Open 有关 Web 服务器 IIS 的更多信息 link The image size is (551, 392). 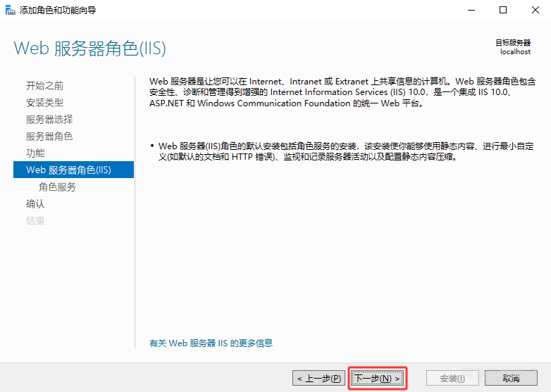pyautogui.click(x=211, y=343)
